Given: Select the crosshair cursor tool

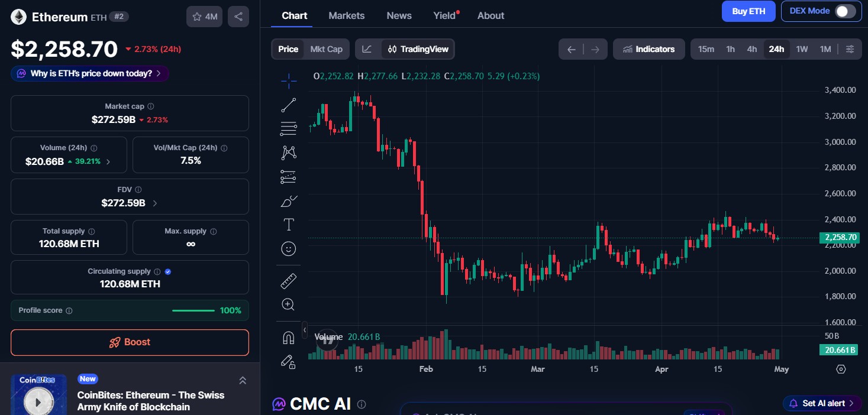Looking at the screenshot, I should 288,81.
